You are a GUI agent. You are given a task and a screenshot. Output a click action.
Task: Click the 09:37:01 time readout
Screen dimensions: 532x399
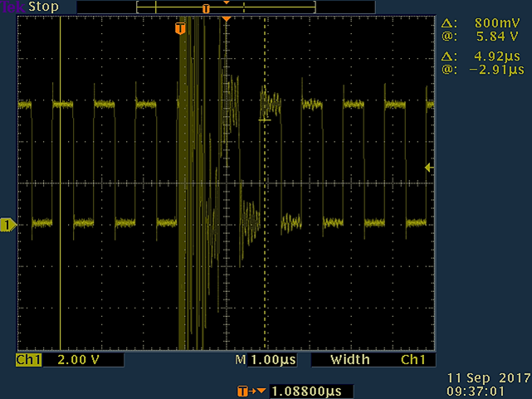476,392
